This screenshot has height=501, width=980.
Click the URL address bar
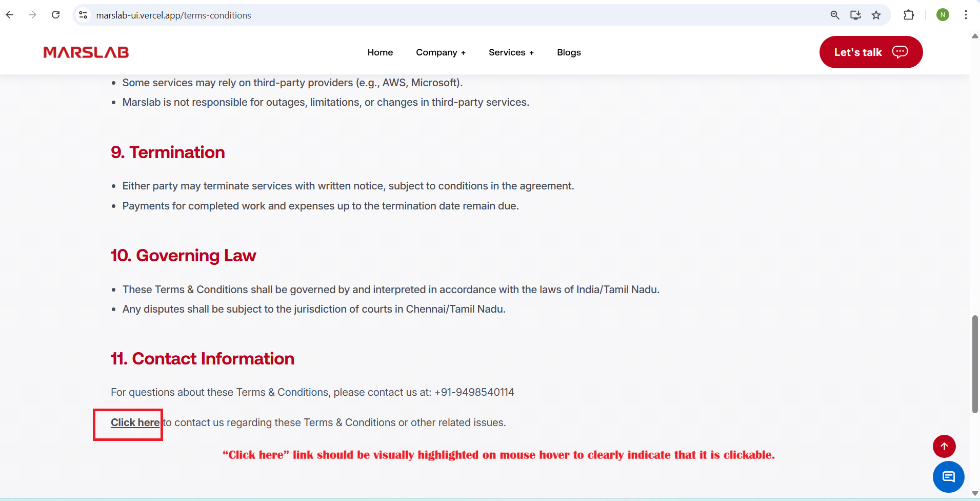[410, 15]
